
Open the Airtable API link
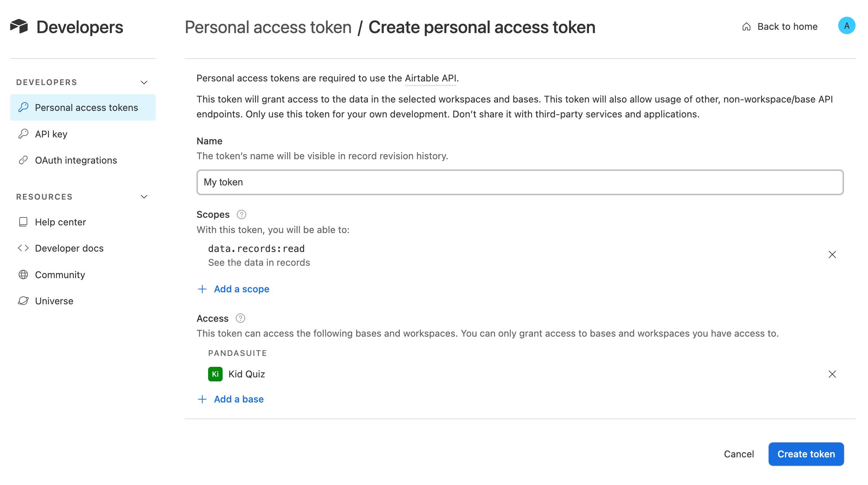coord(430,78)
